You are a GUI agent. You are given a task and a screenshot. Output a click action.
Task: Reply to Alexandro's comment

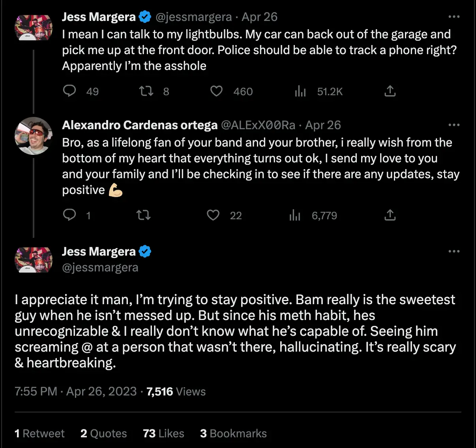pos(69,215)
